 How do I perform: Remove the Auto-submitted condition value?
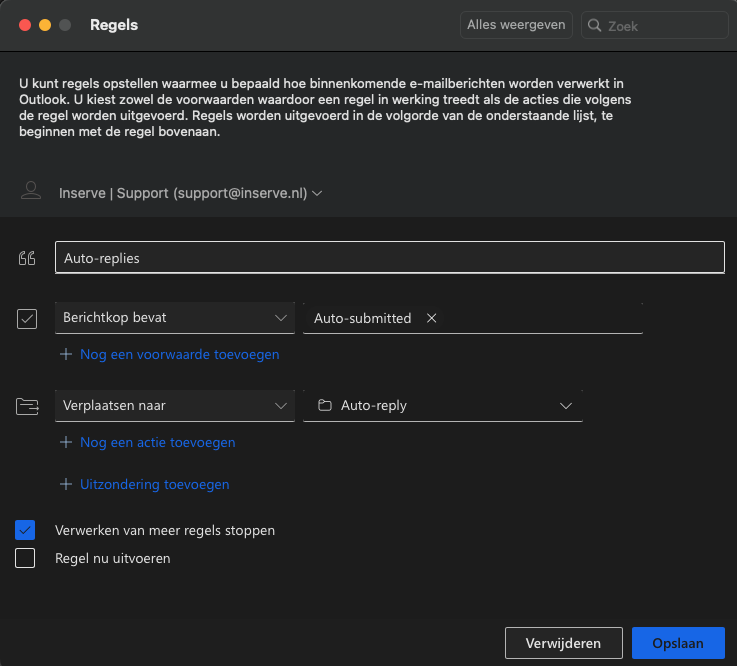tap(431, 318)
